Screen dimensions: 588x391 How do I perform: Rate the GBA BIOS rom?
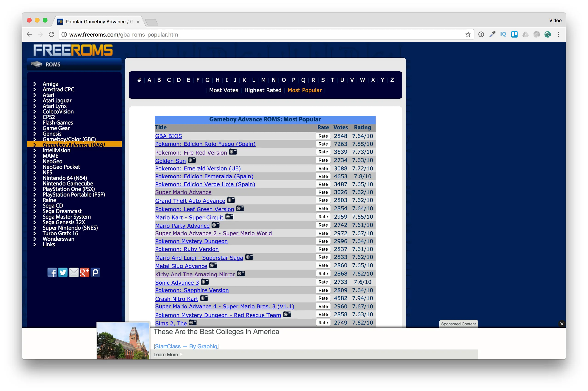pos(323,136)
